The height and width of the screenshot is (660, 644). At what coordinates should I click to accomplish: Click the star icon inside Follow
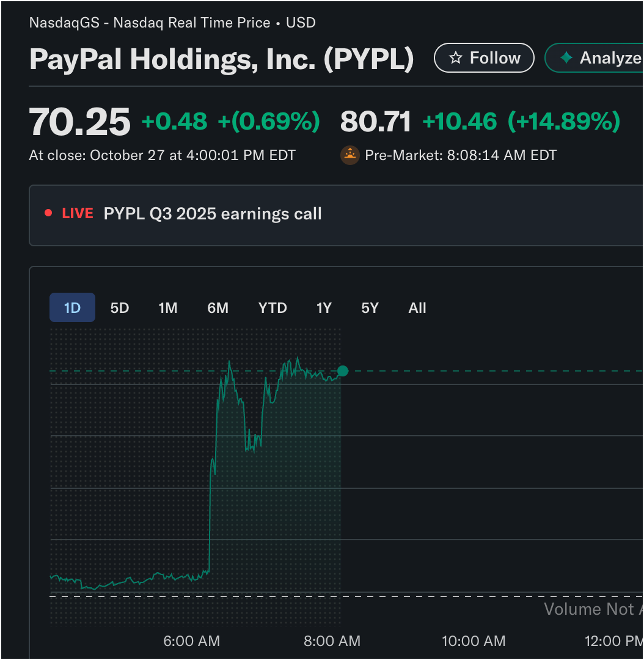pyautogui.click(x=455, y=57)
